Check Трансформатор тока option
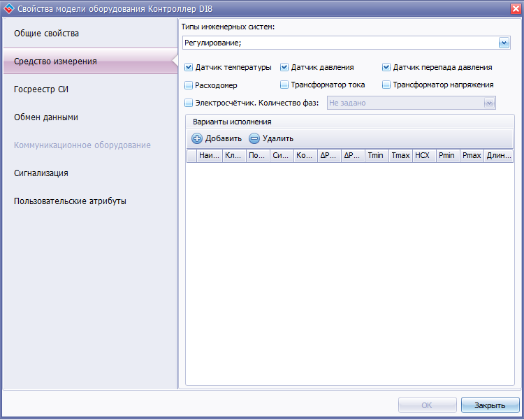Viewport: 524px width, 420px height. tap(284, 85)
